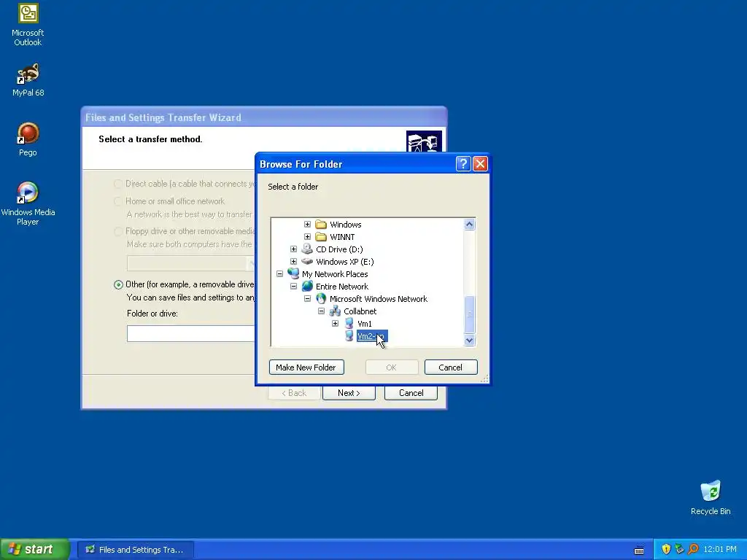Expand the Windows folder node
The image size is (747, 560).
point(307,225)
